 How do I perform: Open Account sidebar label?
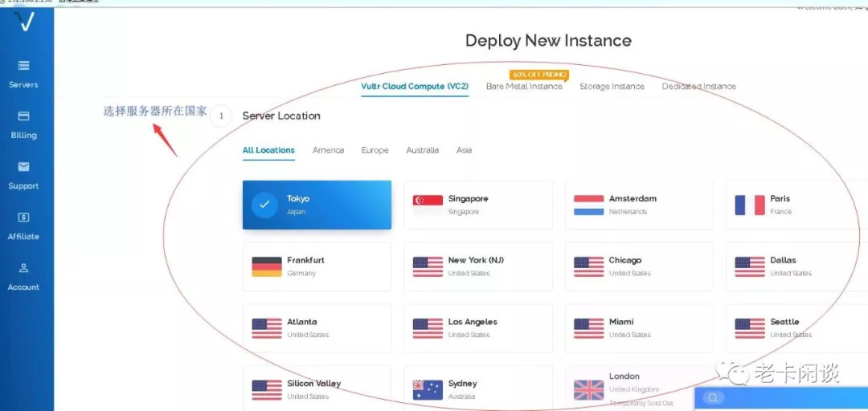23,287
